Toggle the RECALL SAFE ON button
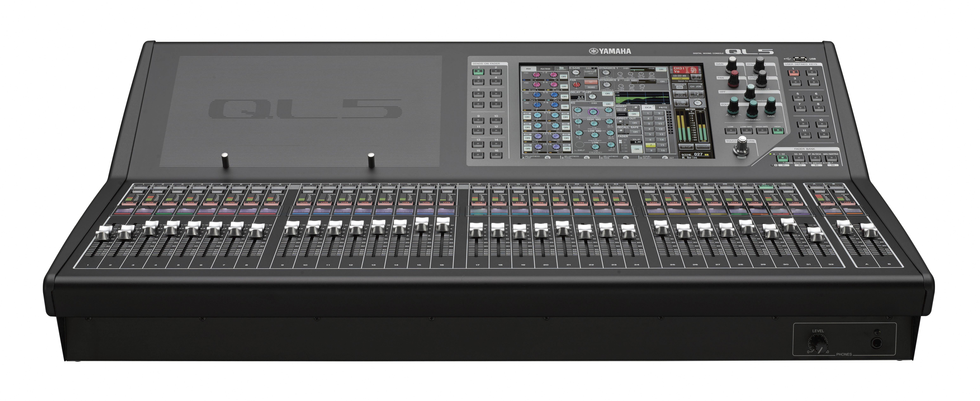This screenshot has height=401, width=980. (635, 132)
